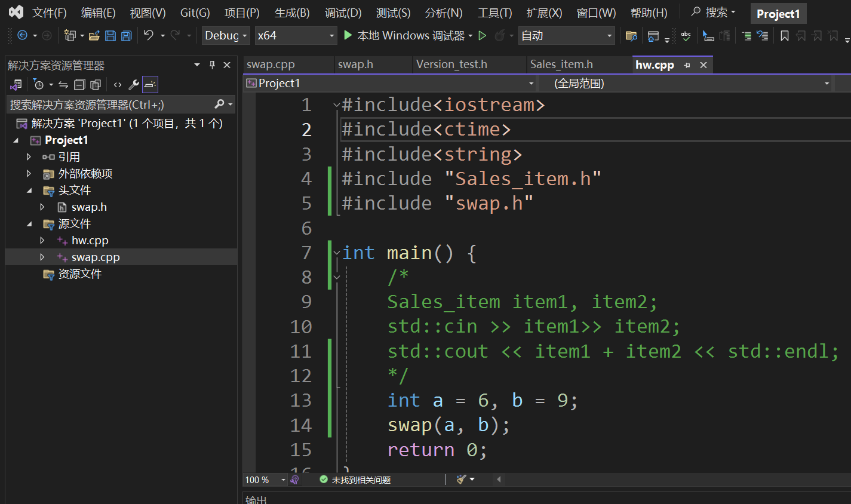
Task: Click the magnifier in Solution Explorer search box
Action: [219, 105]
